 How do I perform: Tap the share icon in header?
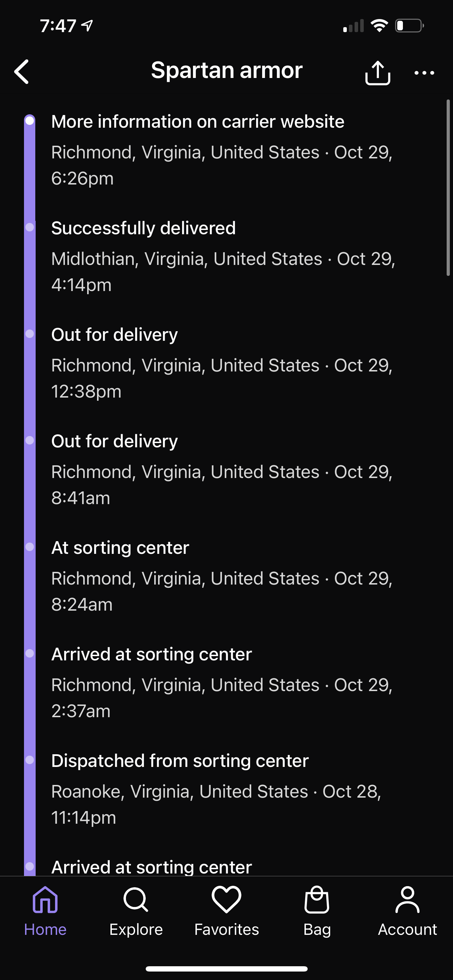point(377,72)
